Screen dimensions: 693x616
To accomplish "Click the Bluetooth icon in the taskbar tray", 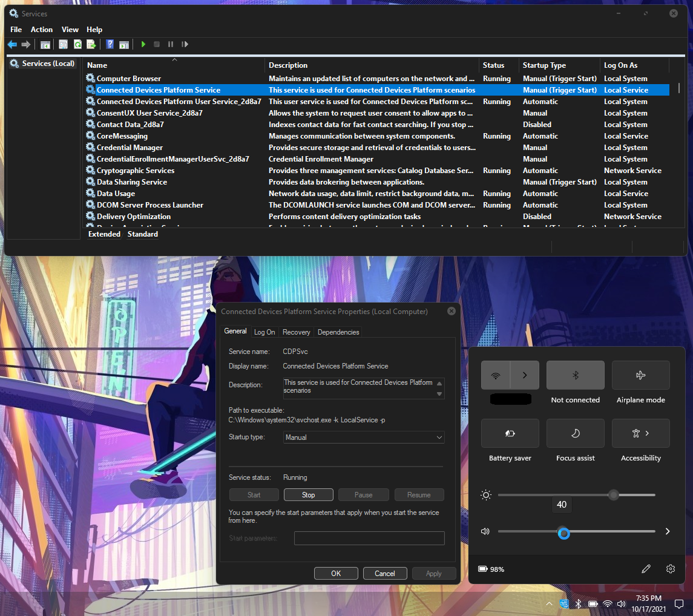I will tap(578, 604).
